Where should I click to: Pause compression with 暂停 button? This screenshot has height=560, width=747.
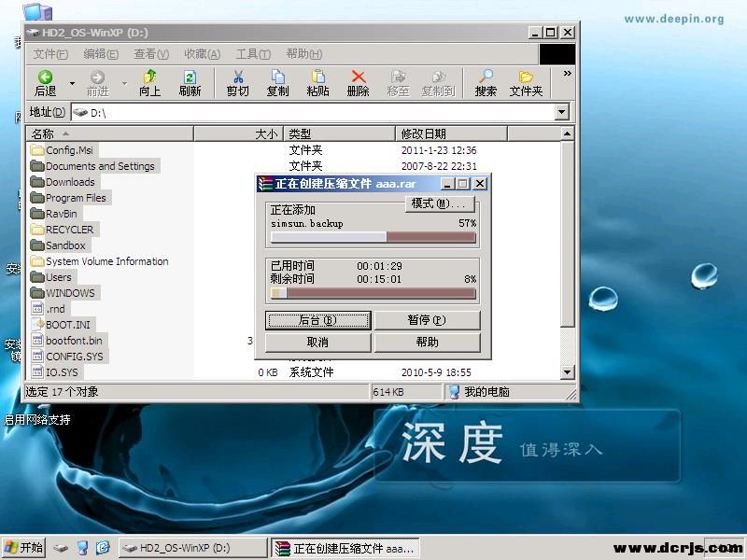(427, 320)
